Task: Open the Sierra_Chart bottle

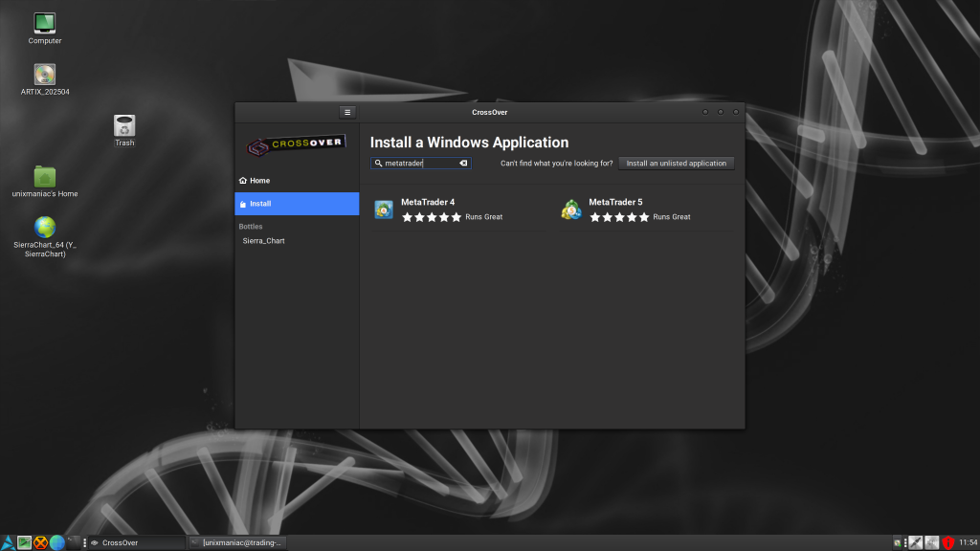Action: pos(263,241)
